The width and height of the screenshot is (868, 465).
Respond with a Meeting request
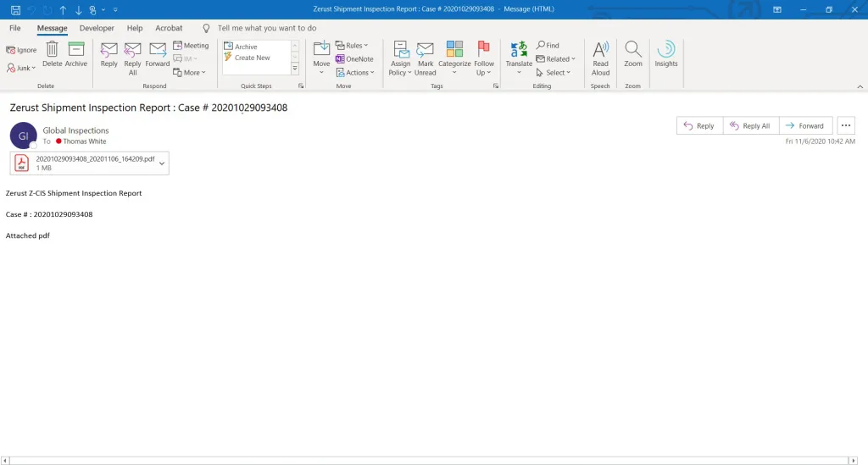tap(191, 46)
